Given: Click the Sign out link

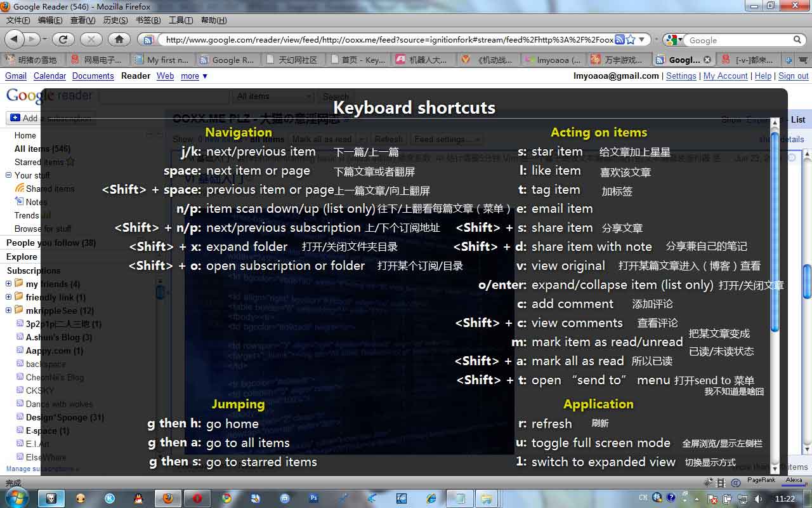Looking at the screenshot, I should (x=794, y=76).
